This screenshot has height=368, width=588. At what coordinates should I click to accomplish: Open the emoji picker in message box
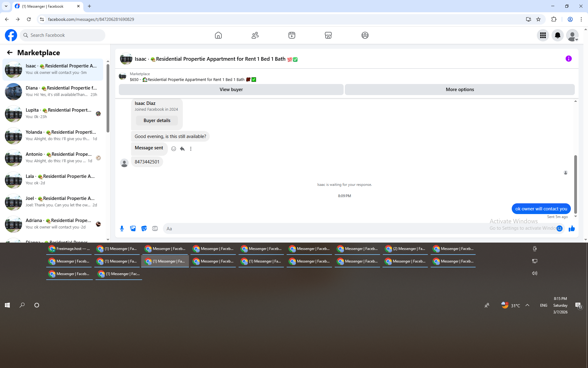[x=560, y=228]
